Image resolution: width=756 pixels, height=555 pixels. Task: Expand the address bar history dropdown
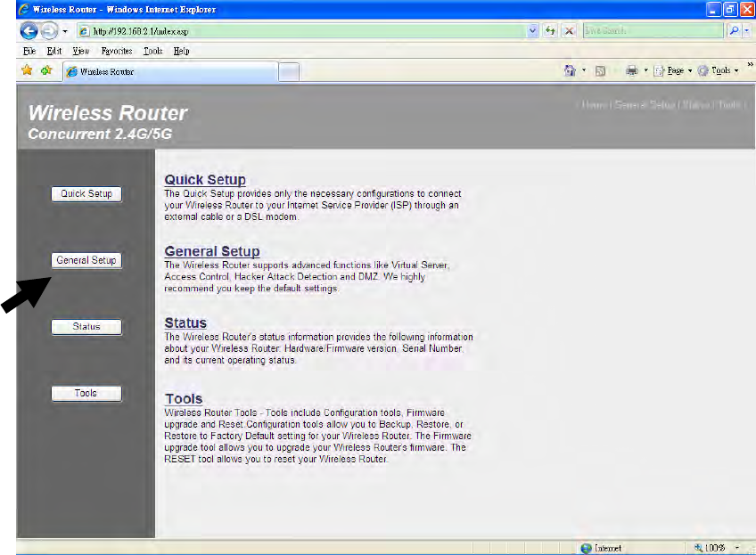[532, 31]
